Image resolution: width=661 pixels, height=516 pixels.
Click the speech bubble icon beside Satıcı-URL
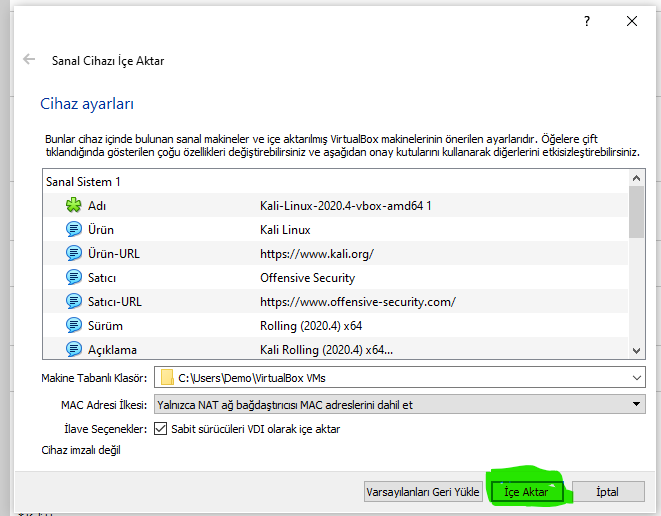pyautogui.click(x=74, y=301)
